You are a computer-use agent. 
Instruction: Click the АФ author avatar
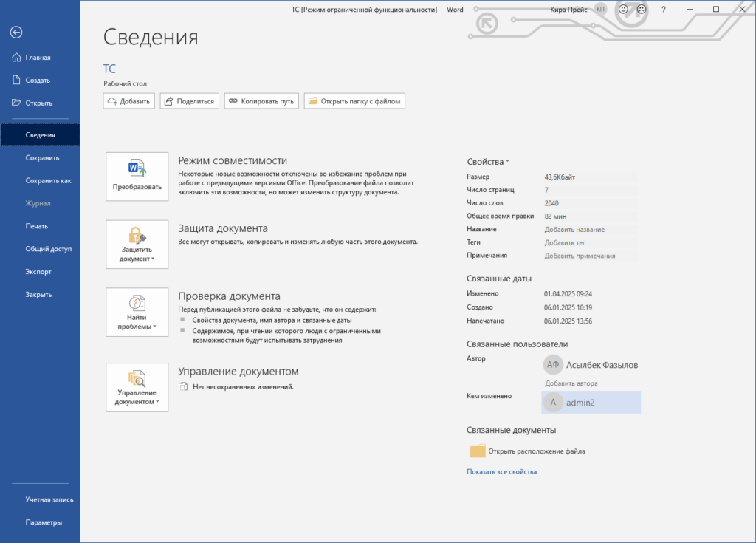click(x=553, y=365)
